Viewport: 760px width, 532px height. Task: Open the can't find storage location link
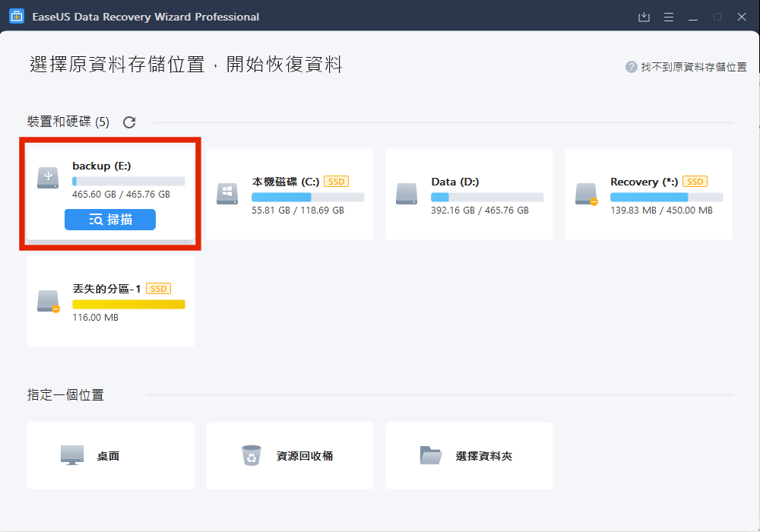point(694,67)
